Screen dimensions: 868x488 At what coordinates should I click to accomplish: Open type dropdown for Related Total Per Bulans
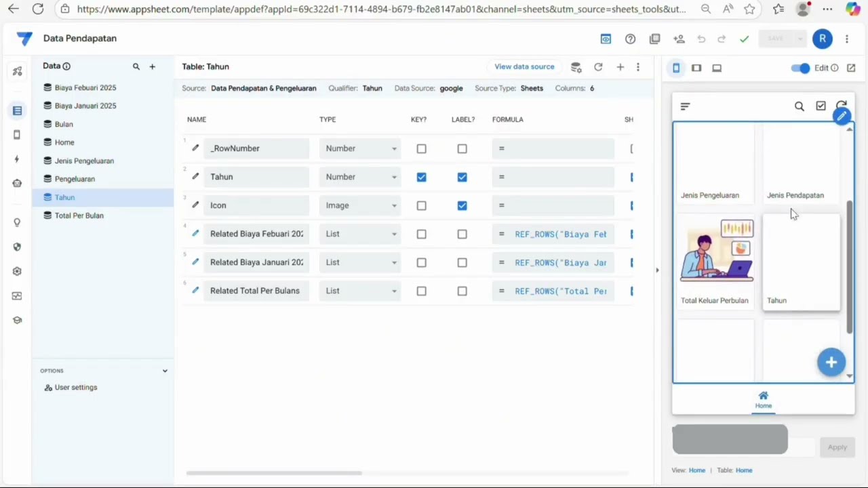point(360,291)
